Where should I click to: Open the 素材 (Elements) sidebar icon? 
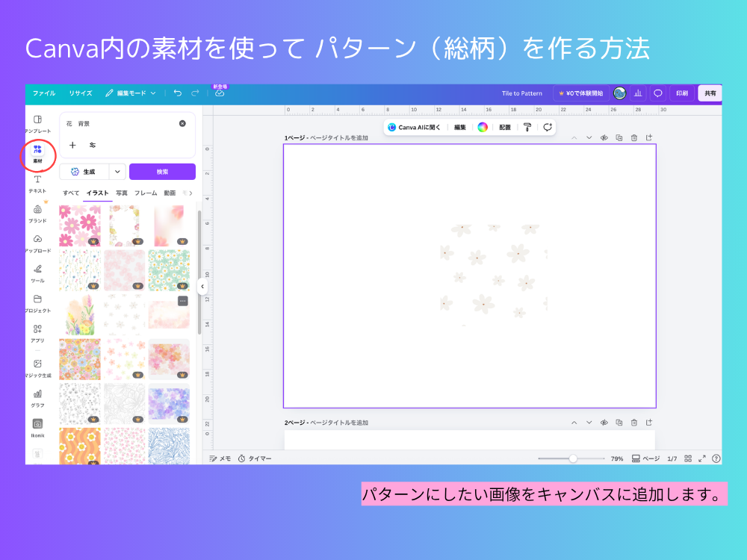(37, 153)
